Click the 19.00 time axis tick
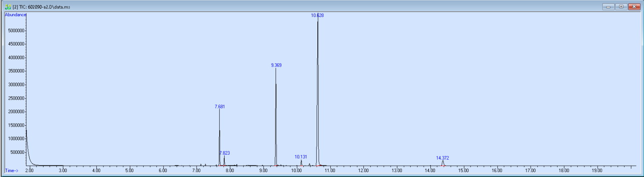The width and height of the screenshot is (644, 177). pyautogui.click(x=597, y=170)
